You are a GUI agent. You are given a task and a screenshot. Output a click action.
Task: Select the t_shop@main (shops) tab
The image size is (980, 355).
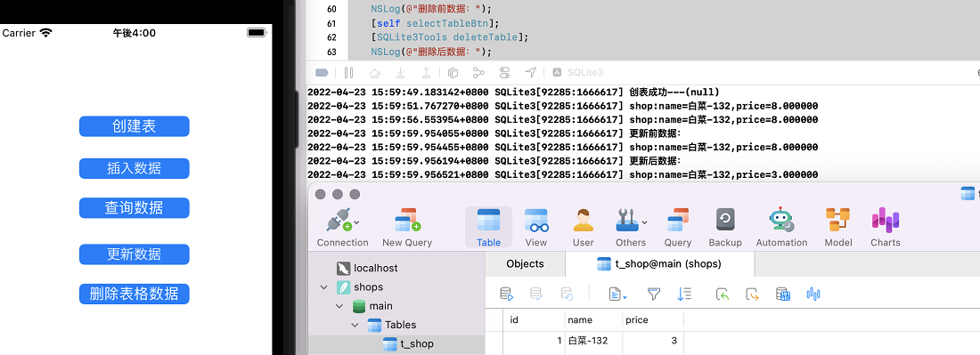pos(660,264)
